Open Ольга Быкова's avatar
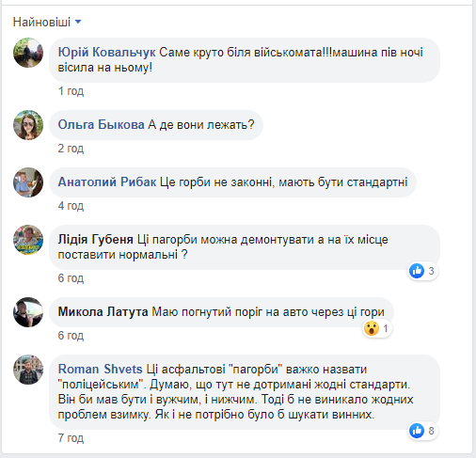 [x=28, y=125]
